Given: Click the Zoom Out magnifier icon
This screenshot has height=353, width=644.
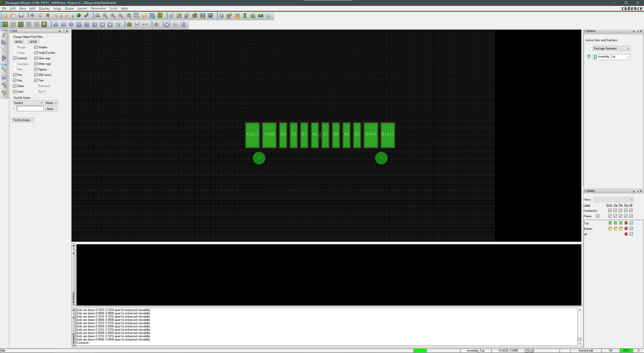Looking at the screenshot, I should coord(121,16).
